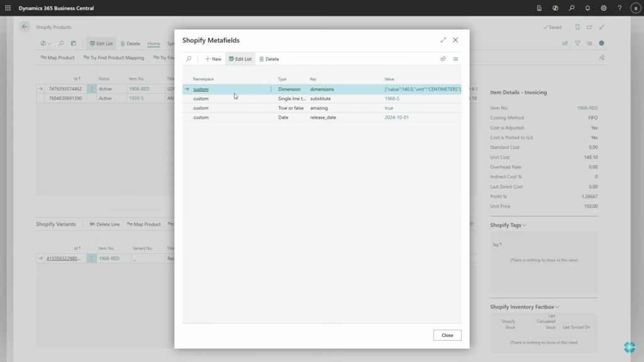Image resolution: width=644 pixels, height=362 pixels.
Task: Click Map Product in Products action bar
Action: point(57,57)
